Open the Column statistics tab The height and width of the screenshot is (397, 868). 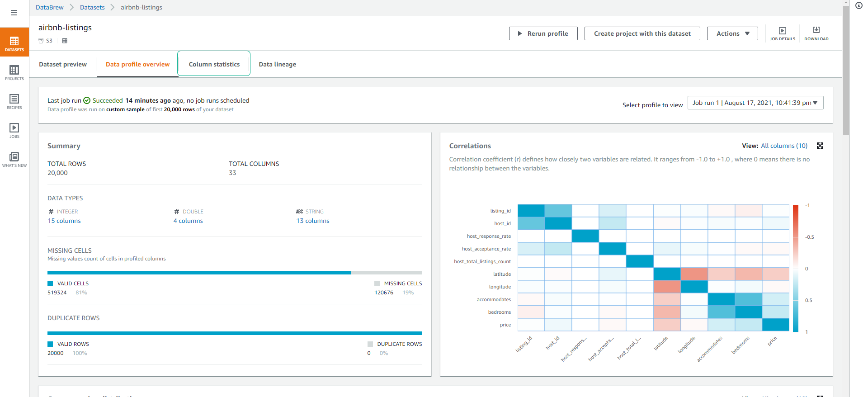(x=214, y=64)
